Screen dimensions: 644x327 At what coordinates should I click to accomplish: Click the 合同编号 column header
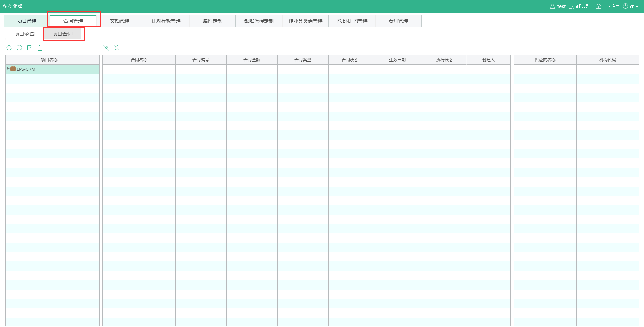coord(201,60)
